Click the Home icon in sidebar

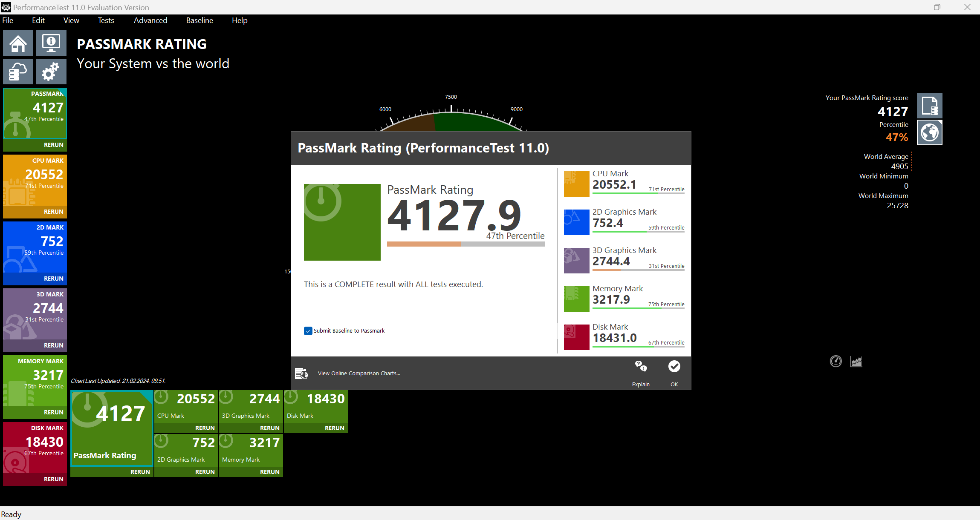18,43
